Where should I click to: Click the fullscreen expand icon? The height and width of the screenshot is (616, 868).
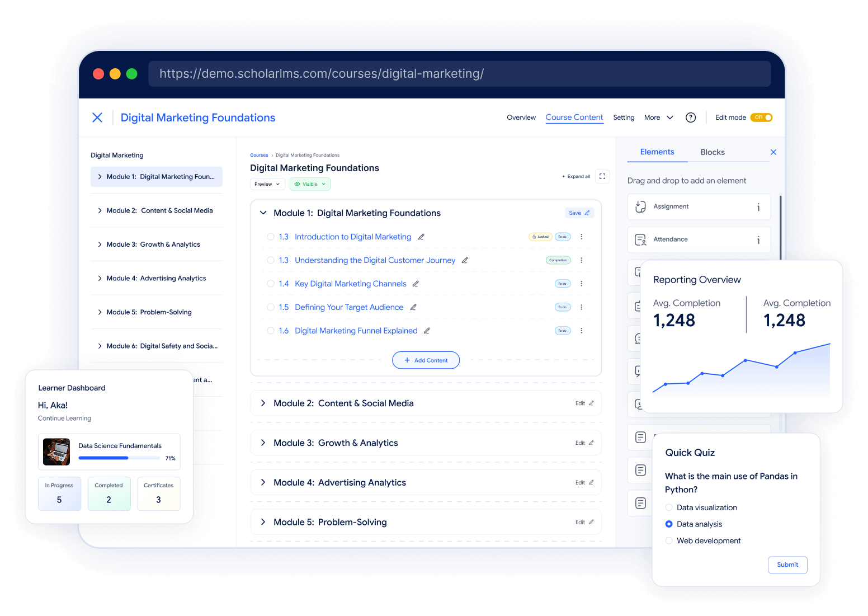click(x=602, y=176)
